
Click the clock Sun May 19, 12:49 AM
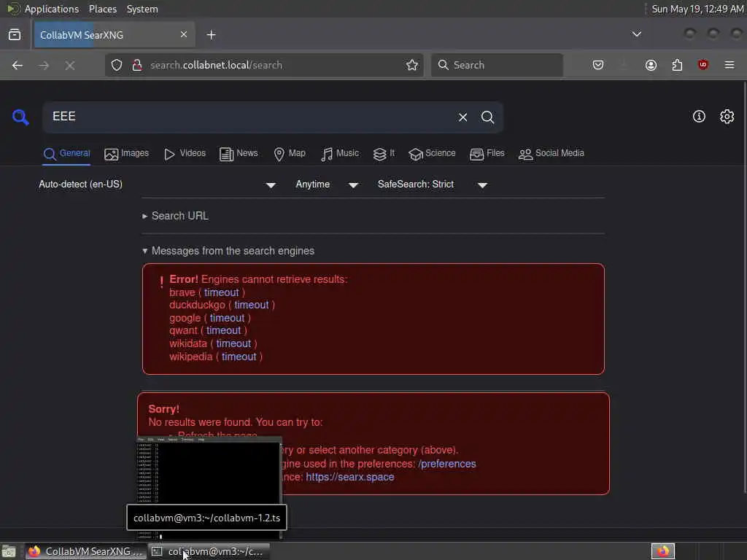click(x=697, y=9)
